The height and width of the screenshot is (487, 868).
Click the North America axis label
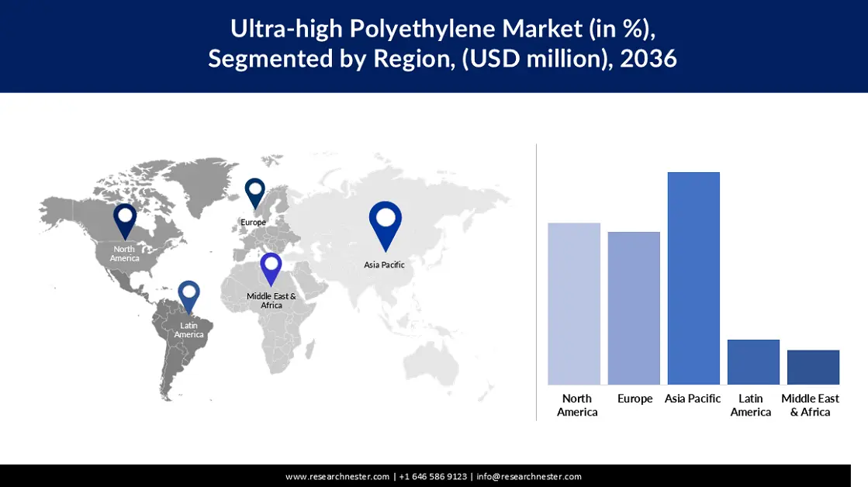pyautogui.click(x=576, y=405)
